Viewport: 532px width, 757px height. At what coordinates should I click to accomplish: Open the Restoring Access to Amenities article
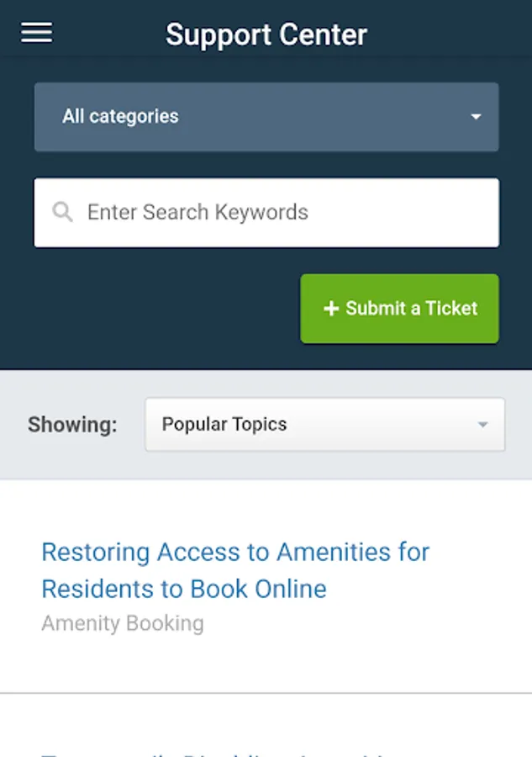235,570
